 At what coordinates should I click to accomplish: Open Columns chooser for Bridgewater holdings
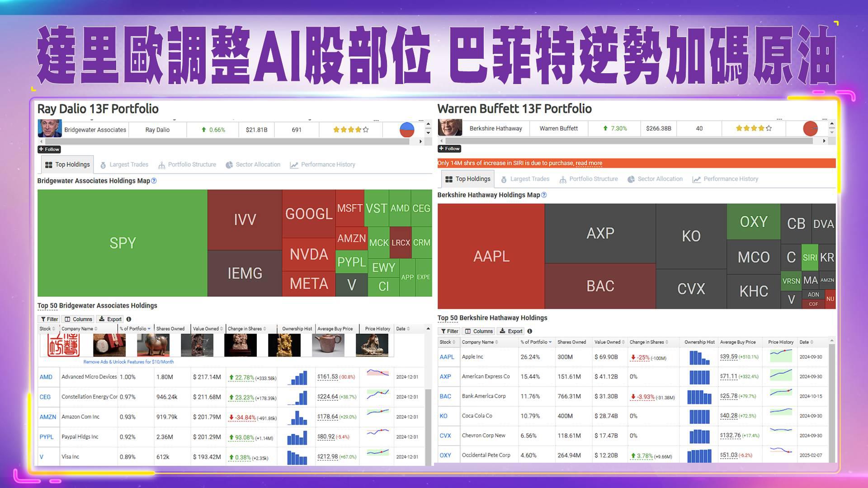78,319
